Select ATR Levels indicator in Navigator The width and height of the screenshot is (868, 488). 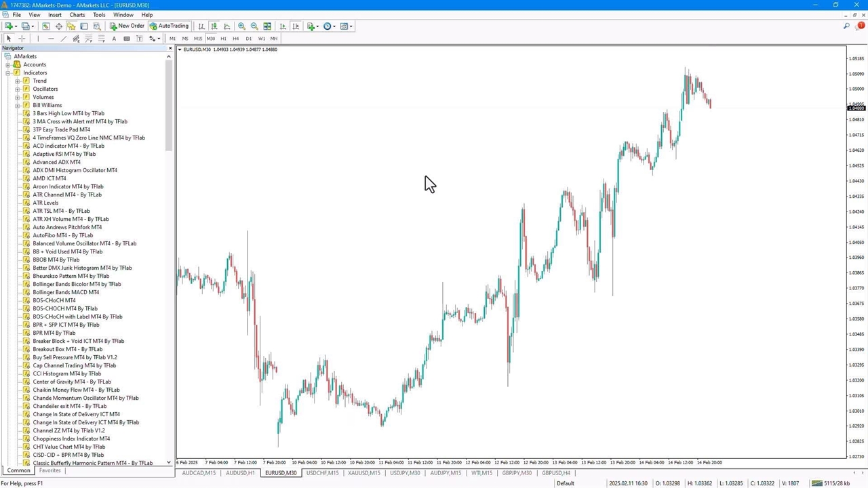[45, 203]
